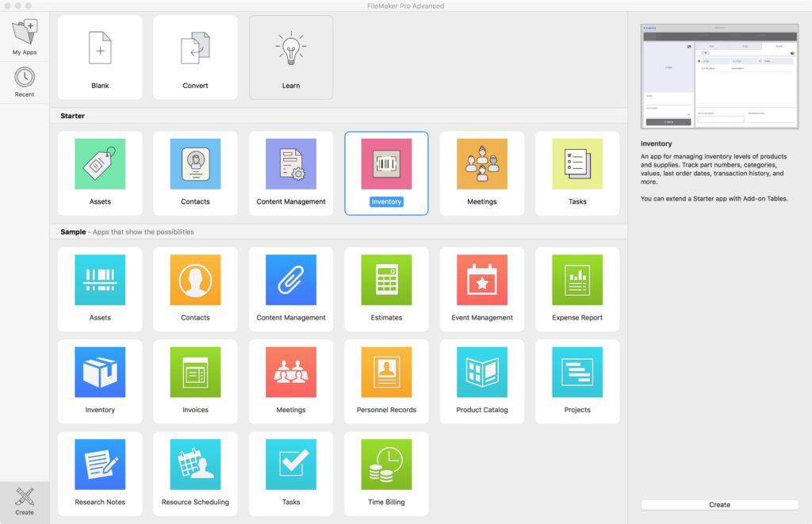This screenshot has width=812, height=524.
Task: Choose the Starter Contacts template
Action: [x=195, y=172]
